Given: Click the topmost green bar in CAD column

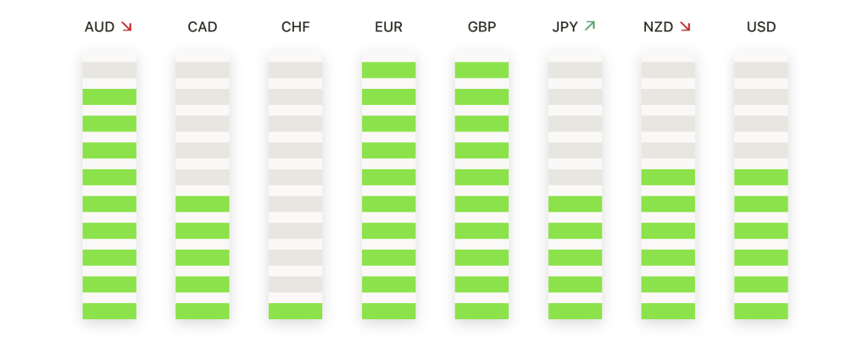Looking at the screenshot, I should 203,204.
